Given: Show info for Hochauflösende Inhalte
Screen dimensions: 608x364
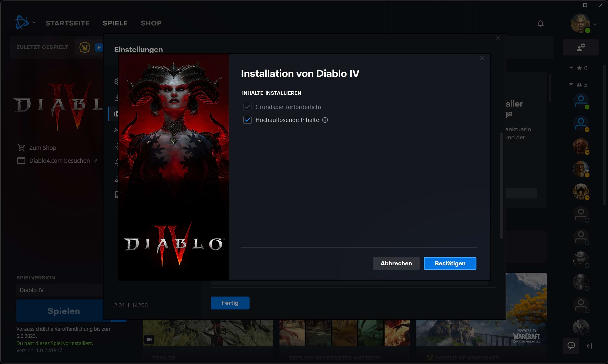Looking at the screenshot, I should pos(325,120).
